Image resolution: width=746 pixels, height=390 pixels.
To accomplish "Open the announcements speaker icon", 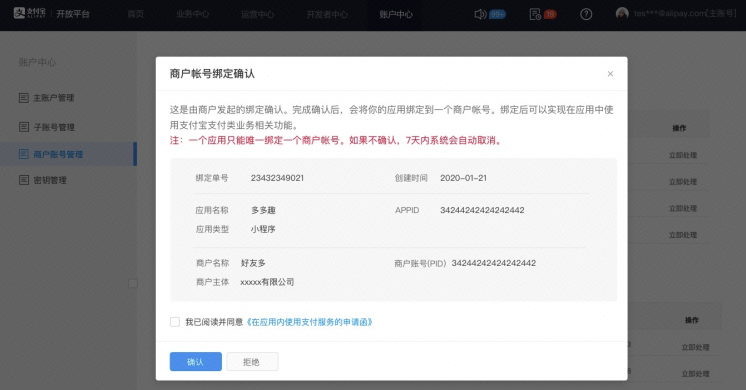I will coord(480,14).
